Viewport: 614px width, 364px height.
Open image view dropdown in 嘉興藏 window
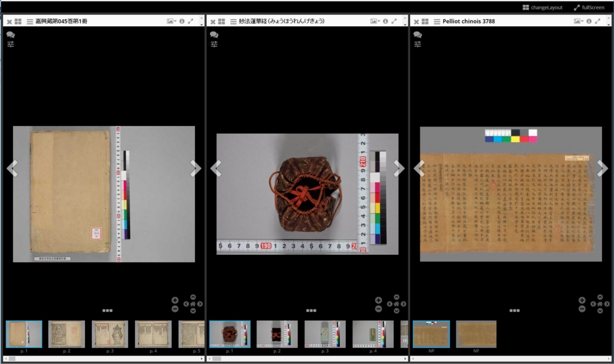[171, 21]
